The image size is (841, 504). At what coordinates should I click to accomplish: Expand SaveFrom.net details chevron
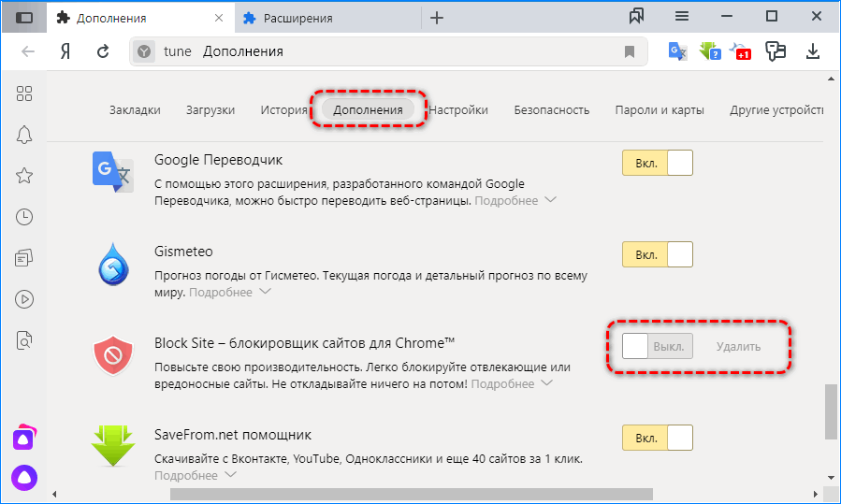[230, 474]
